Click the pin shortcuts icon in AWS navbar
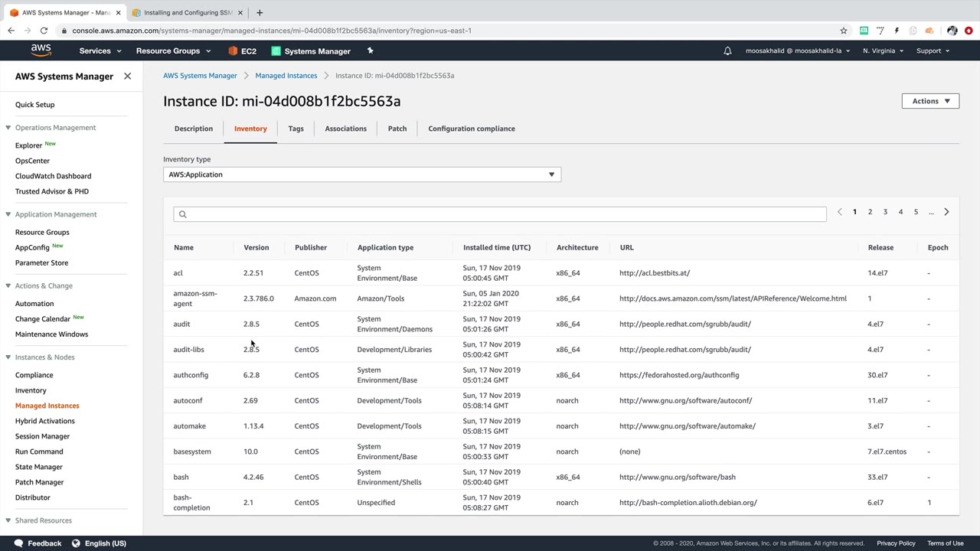 click(370, 51)
